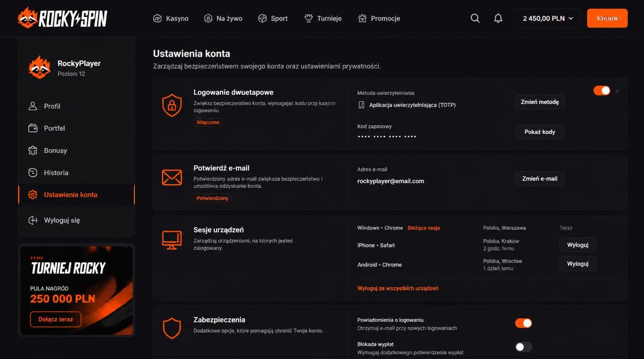
Task: Click the Turniej Rocky banner image
Action: tap(76, 290)
